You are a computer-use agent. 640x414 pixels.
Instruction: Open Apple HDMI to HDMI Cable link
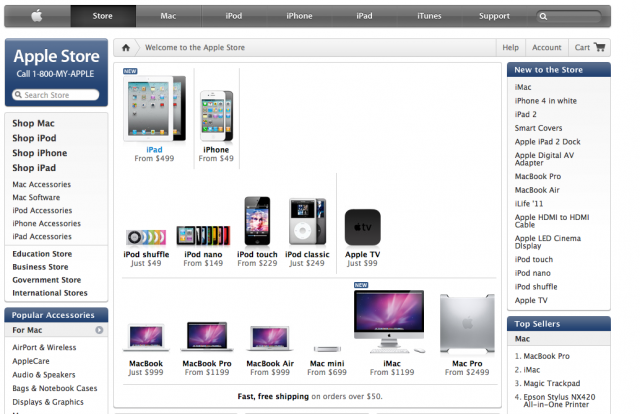552,221
